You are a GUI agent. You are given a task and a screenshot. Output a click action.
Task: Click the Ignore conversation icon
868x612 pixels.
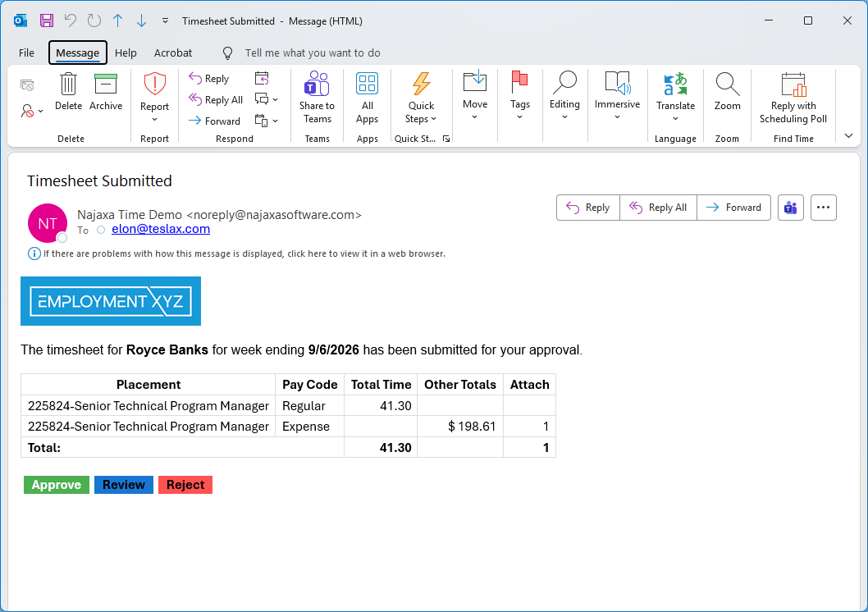tap(27, 85)
